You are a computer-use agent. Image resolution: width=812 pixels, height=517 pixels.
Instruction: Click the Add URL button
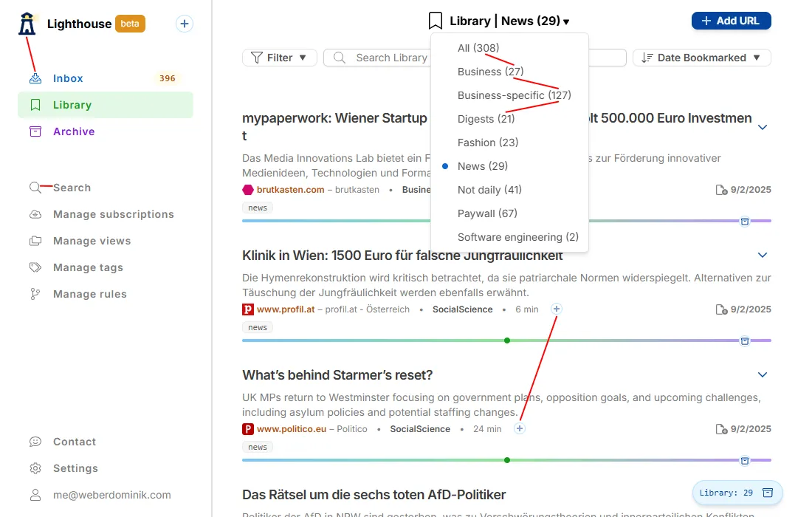(x=731, y=21)
